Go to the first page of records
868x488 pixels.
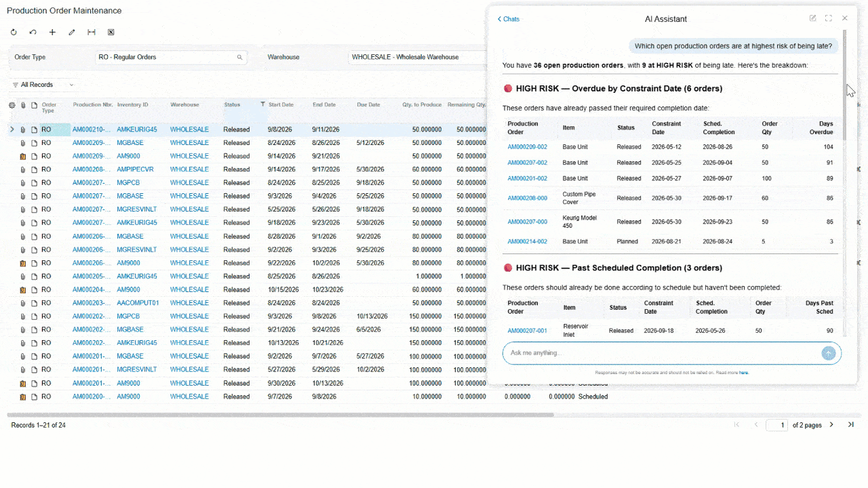(x=736, y=425)
